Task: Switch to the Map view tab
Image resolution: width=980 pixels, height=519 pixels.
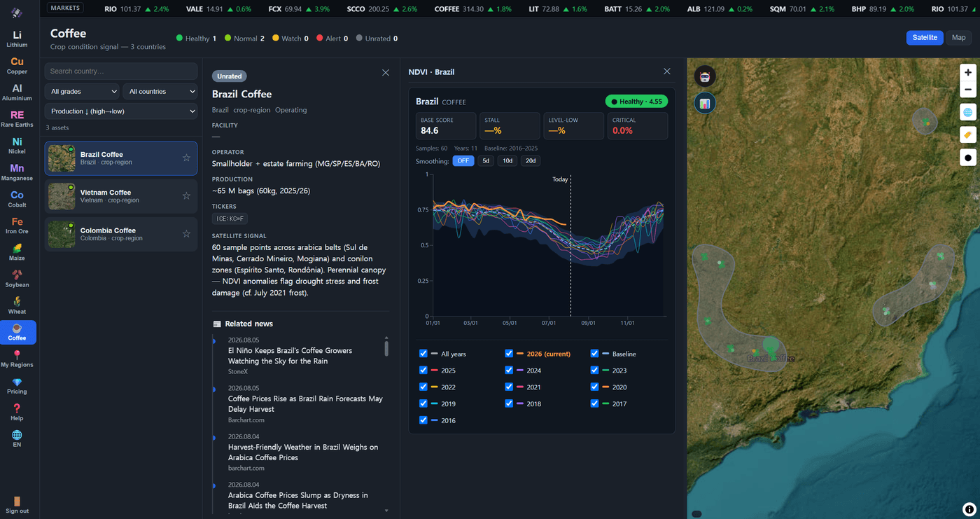Action: 958,38
